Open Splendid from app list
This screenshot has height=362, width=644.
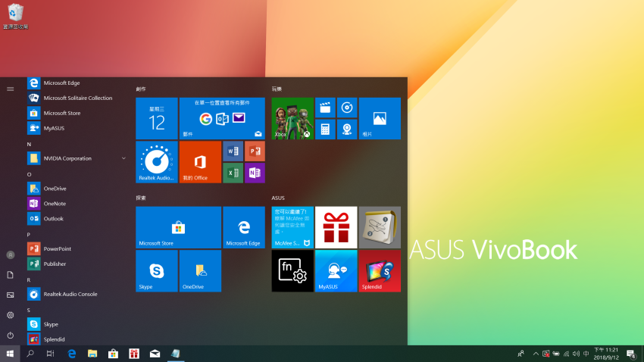click(x=77, y=339)
